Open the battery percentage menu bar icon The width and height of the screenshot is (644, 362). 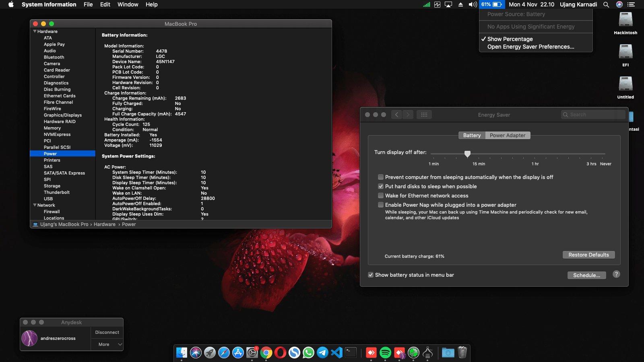tap(491, 4)
